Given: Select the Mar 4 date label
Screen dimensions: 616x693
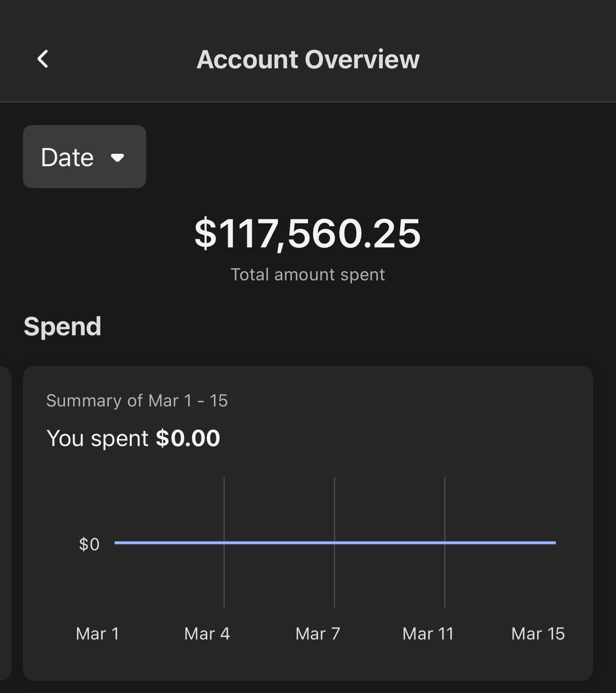Looking at the screenshot, I should 207,634.
